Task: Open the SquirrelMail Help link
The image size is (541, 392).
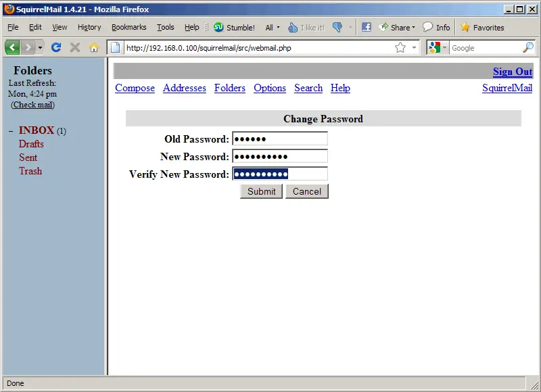Action: [x=340, y=88]
